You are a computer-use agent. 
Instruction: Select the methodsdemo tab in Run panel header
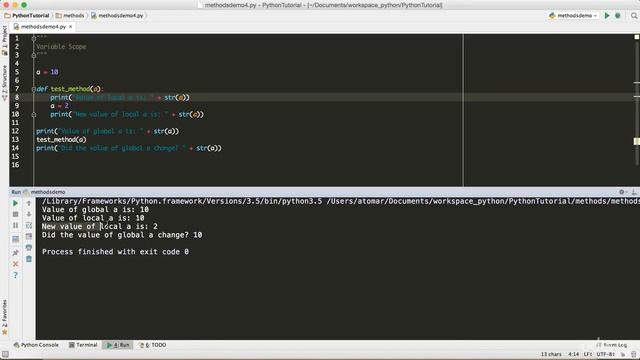coord(45,192)
